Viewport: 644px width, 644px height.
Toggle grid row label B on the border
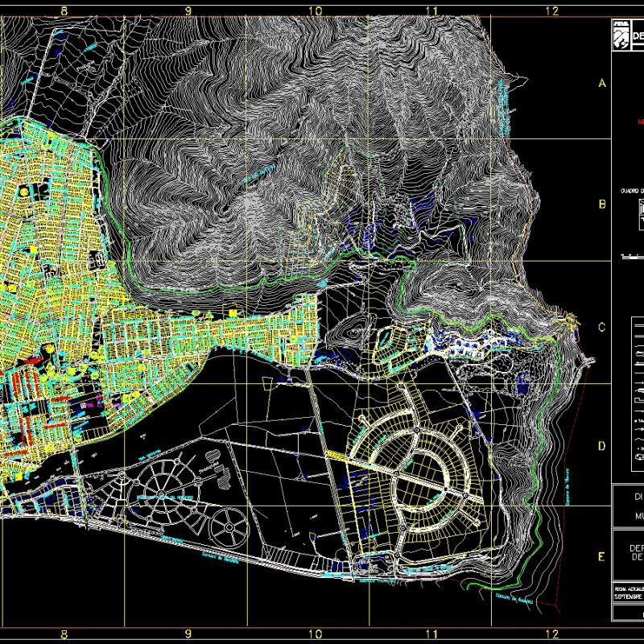pos(600,205)
